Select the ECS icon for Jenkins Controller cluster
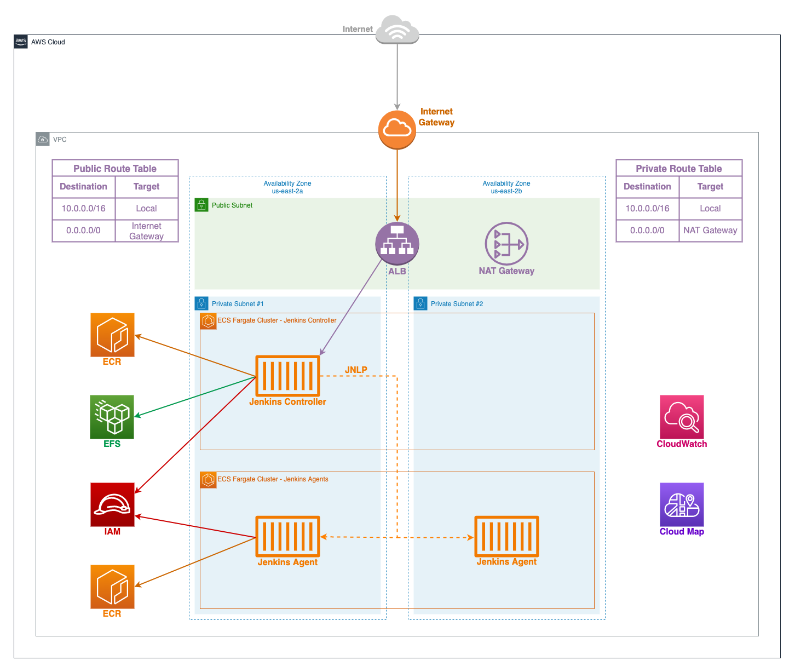This screenshot has height=672, width=795. coord(208,321)
